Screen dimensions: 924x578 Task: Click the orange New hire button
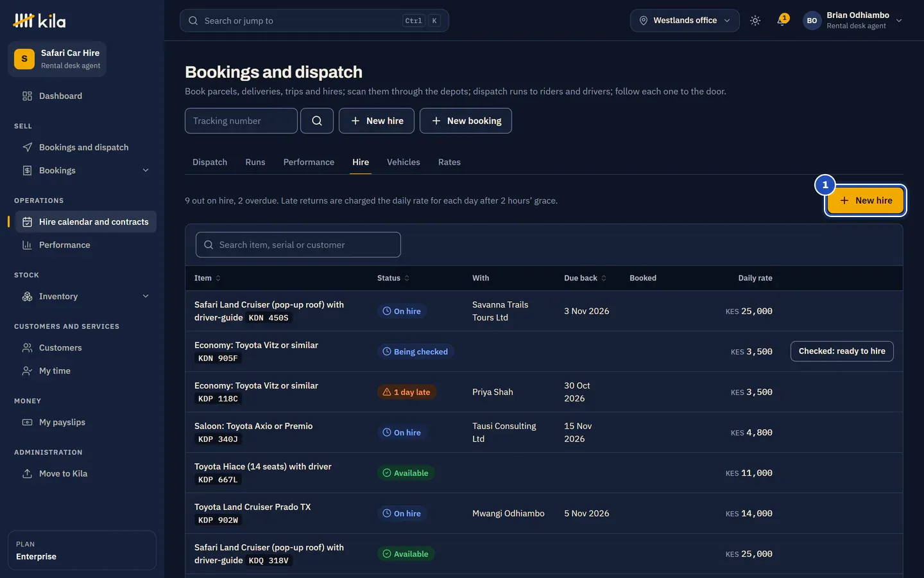coord(865,200)
